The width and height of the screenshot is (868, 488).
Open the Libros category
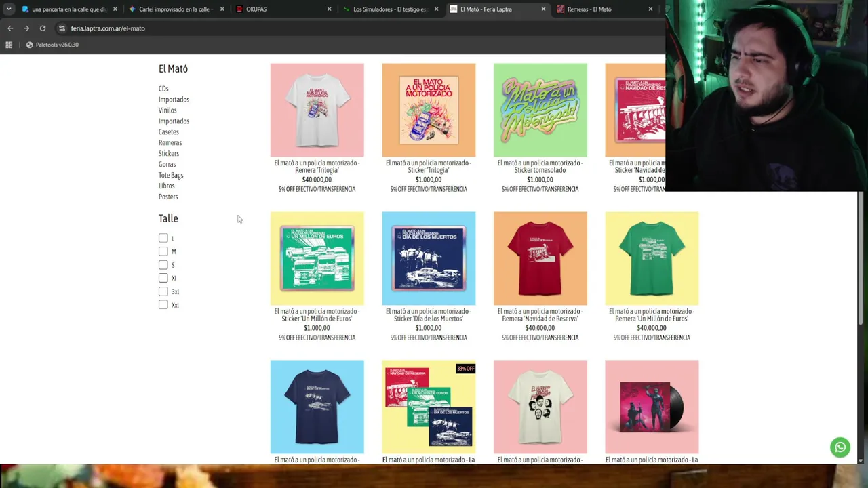click(x=167, y=186)
